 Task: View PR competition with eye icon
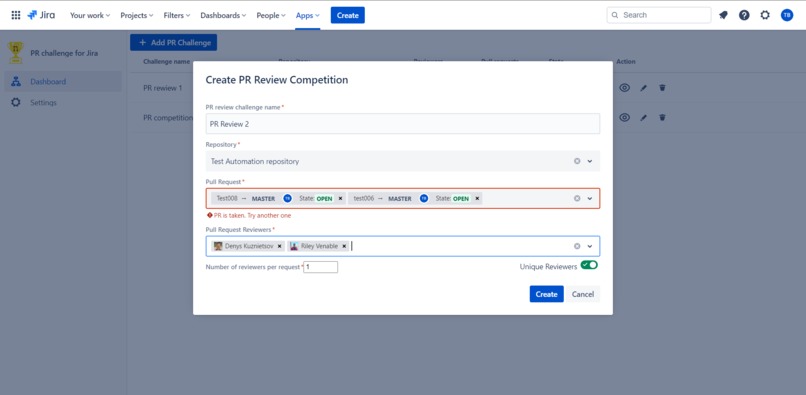[624, 118]
